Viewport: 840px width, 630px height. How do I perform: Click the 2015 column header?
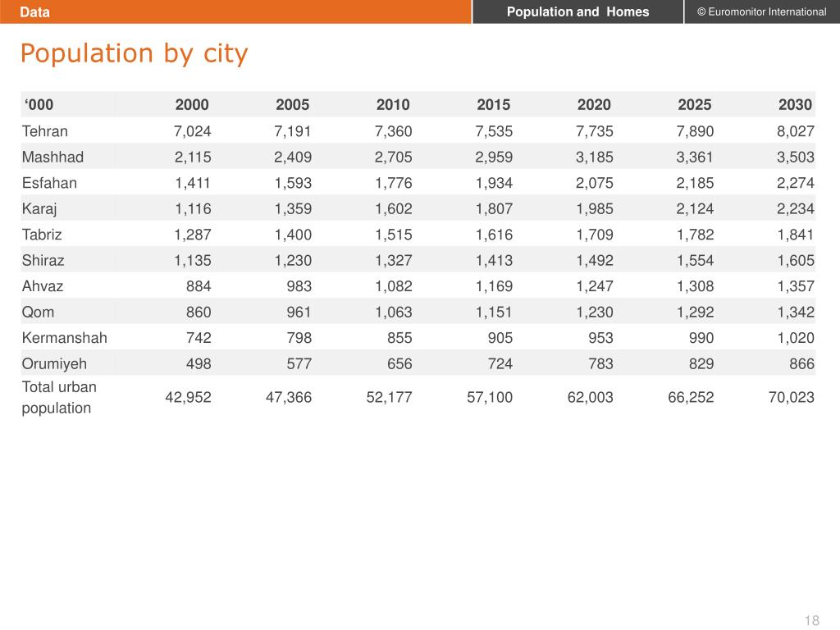pos(493,104)
